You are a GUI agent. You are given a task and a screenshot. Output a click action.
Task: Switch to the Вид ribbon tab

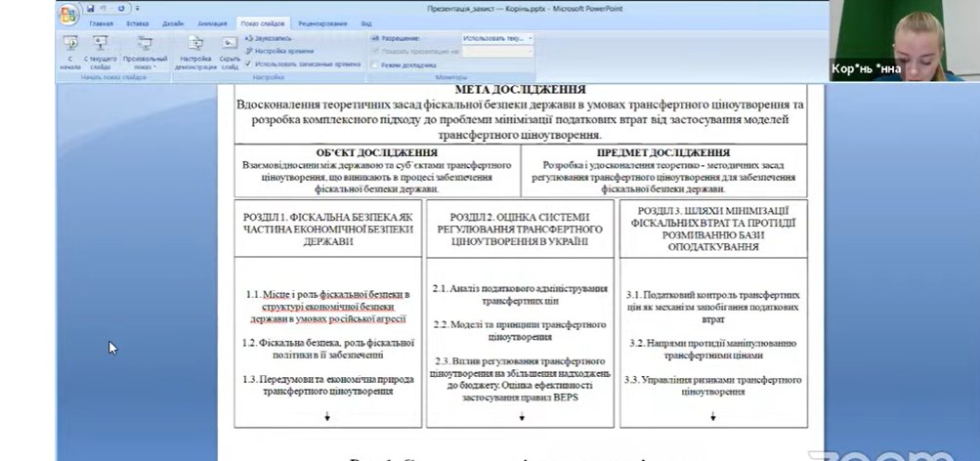click(x=366, y=23)
